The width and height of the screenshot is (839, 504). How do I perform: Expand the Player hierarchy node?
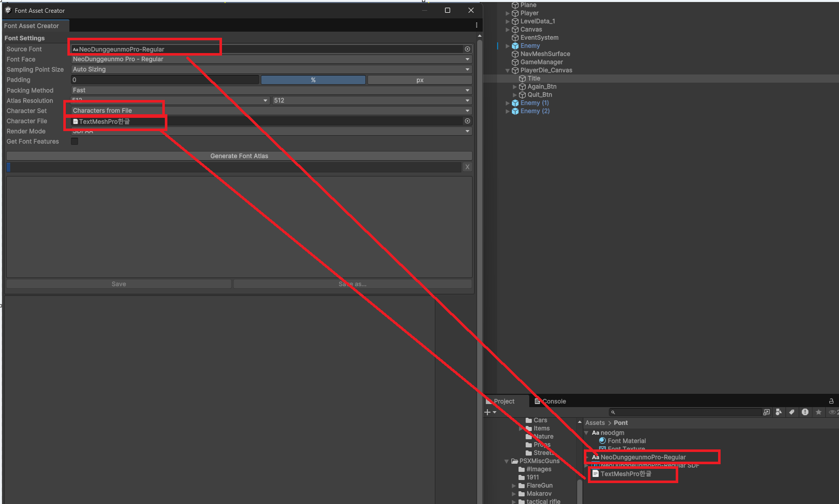507,13
